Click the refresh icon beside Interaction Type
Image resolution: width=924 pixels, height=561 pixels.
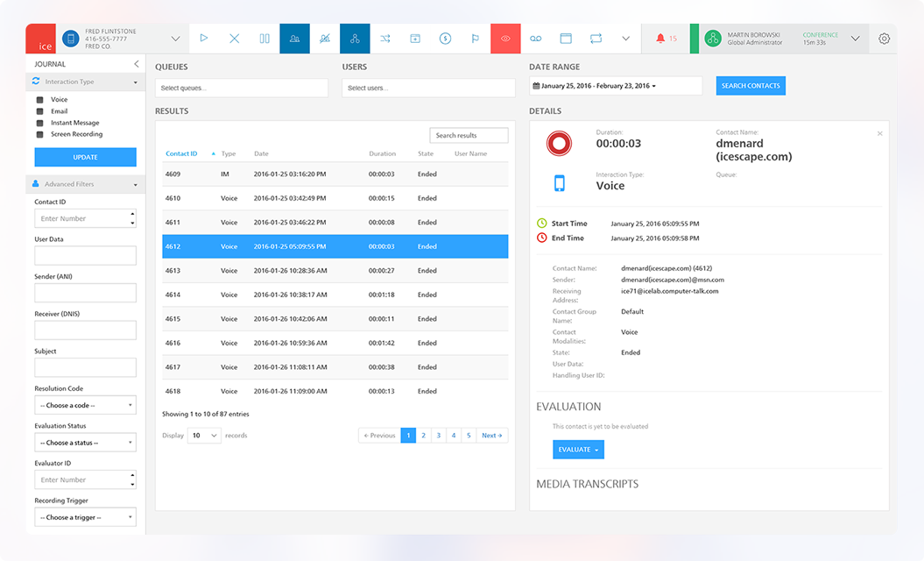point(36,82)
